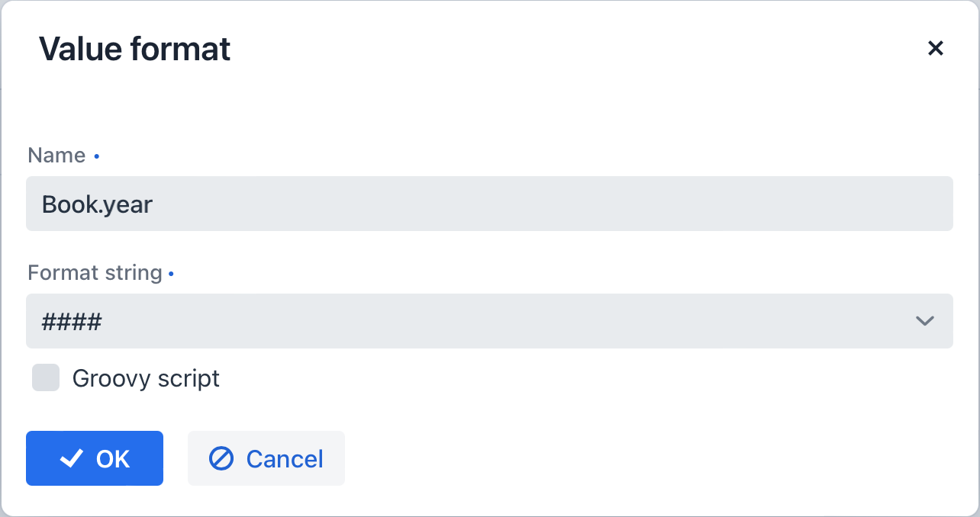Open the Format string combo box

tap(489, 321)
